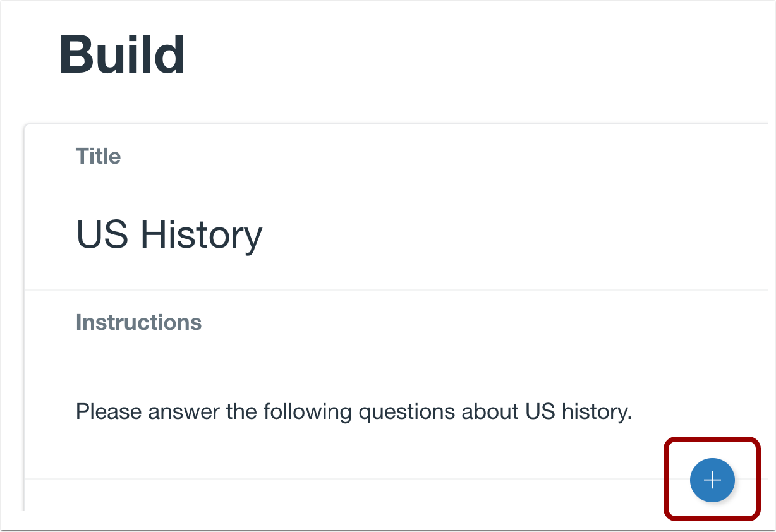
Task: Click the word about in the instructions
Action: (x=490, y=412)
